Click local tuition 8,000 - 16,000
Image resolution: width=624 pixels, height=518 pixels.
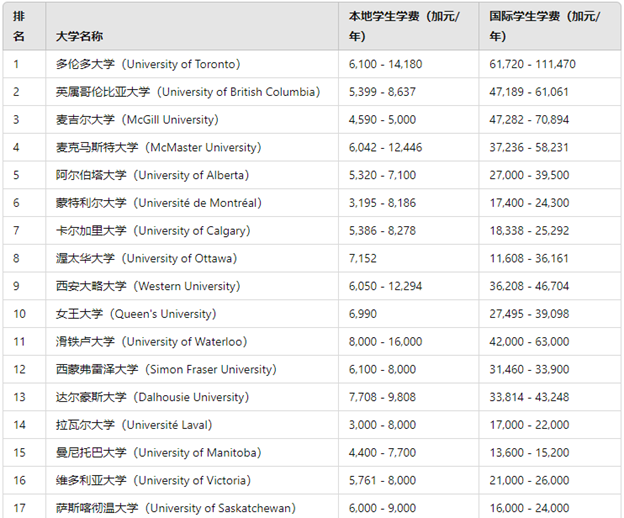385,341
